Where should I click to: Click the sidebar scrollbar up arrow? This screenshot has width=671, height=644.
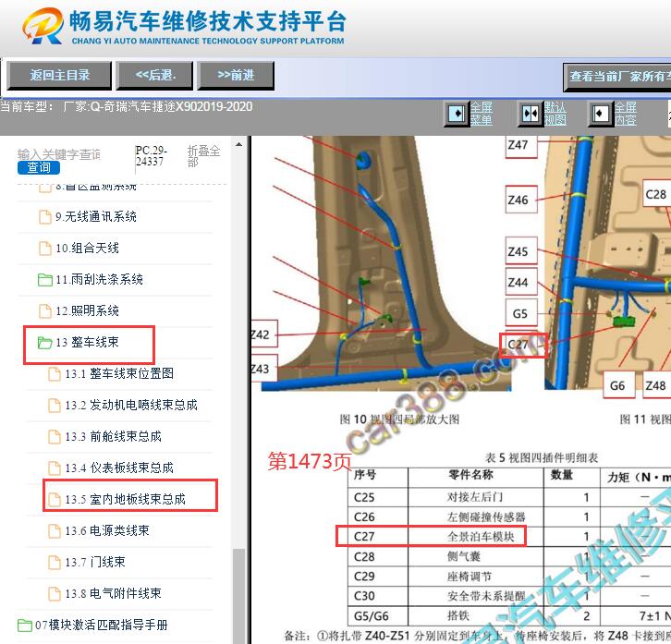[238, 145]
